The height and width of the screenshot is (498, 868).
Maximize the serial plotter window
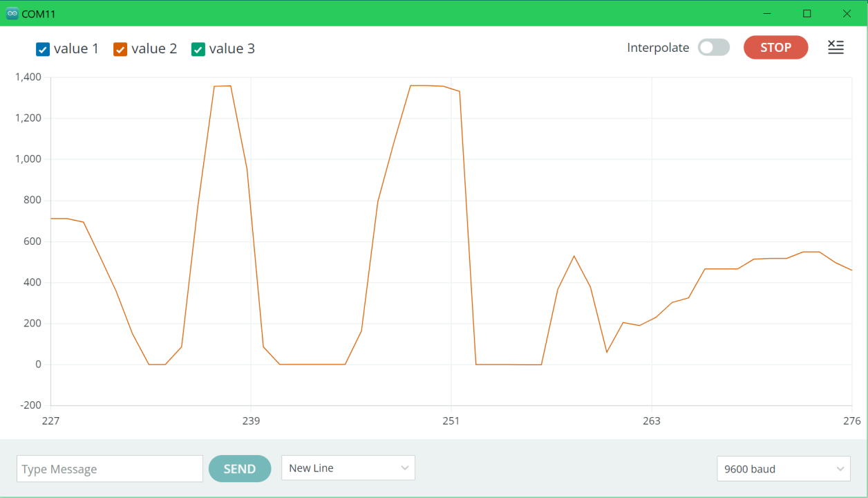(x=806, y=13)
